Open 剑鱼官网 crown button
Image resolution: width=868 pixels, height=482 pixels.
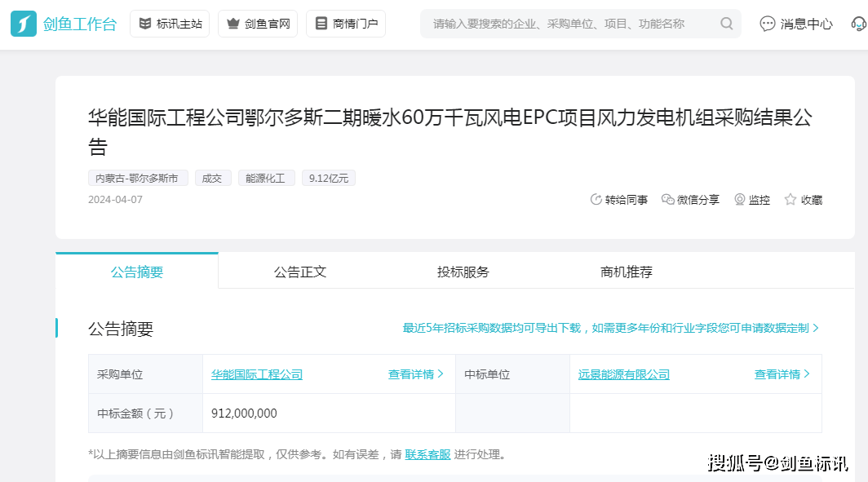click(258, 24)
